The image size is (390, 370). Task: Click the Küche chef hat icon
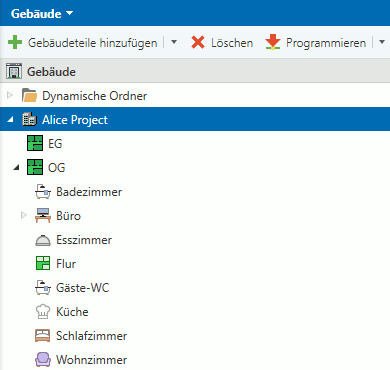[43, 312]
